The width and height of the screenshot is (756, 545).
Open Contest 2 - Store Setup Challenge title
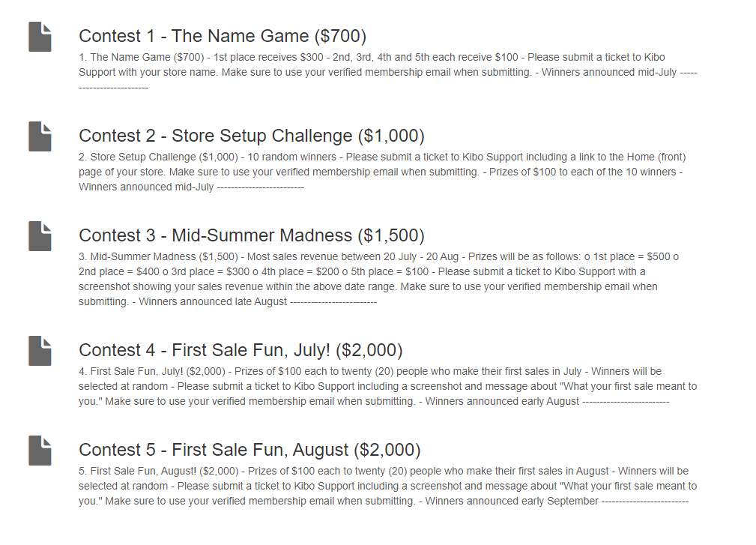click(x=252, y=136)
